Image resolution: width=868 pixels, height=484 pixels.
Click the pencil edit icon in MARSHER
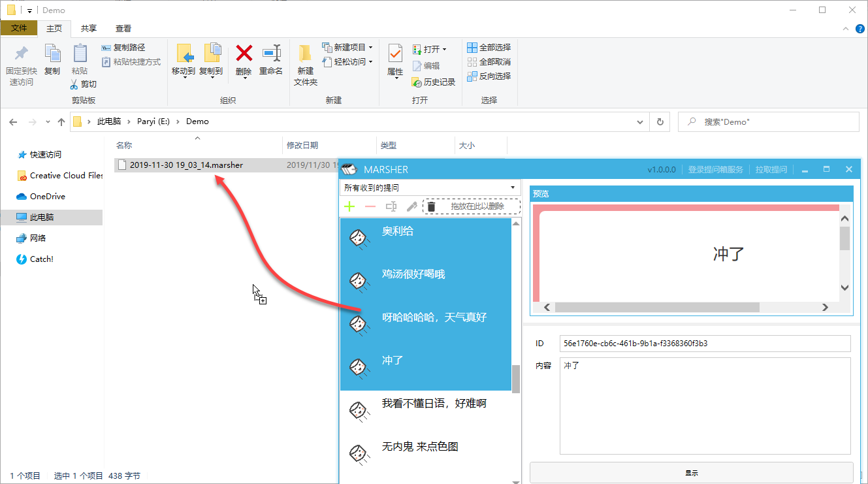tap(411, 207)
